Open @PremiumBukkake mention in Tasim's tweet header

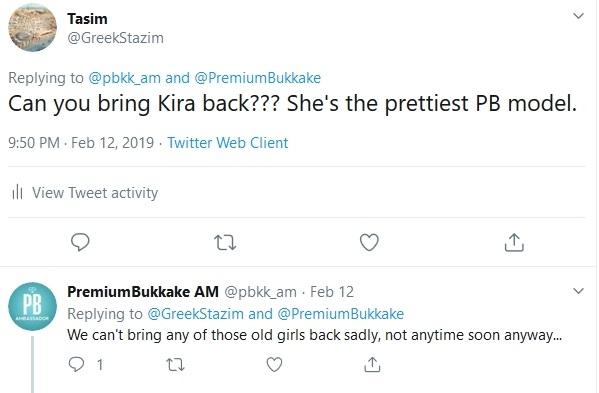(257, 78)
